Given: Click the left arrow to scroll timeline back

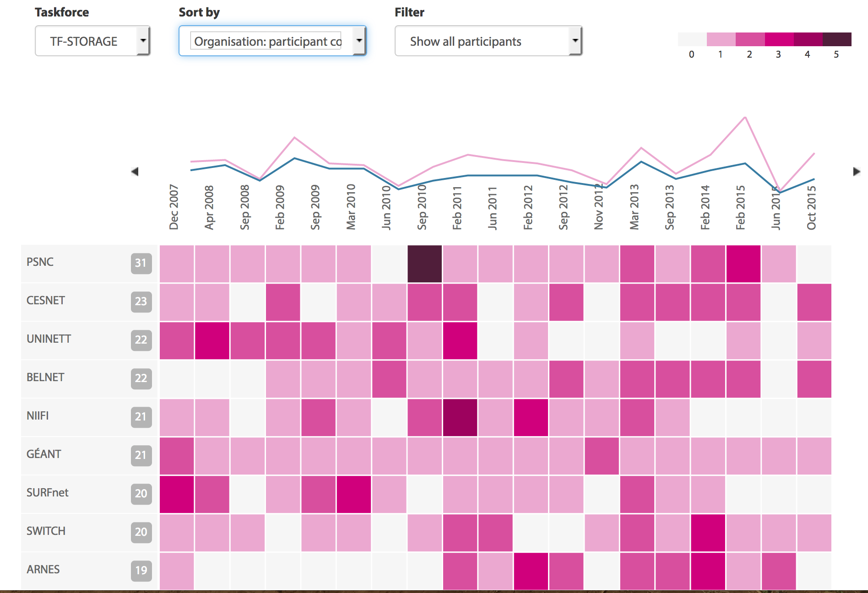Looking at the screenshot, I should pyautogui.click(x=135, y=172).
